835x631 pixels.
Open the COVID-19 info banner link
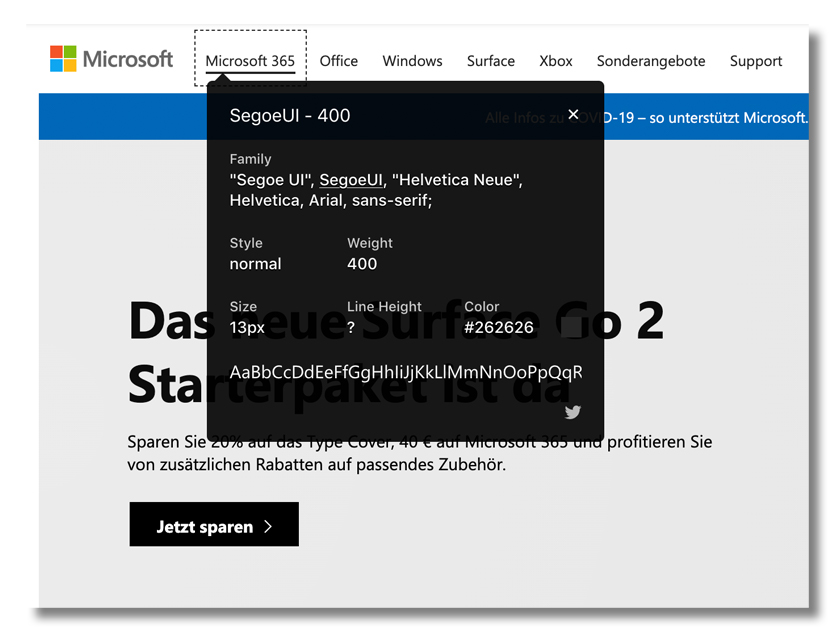(x=646, y=118)
